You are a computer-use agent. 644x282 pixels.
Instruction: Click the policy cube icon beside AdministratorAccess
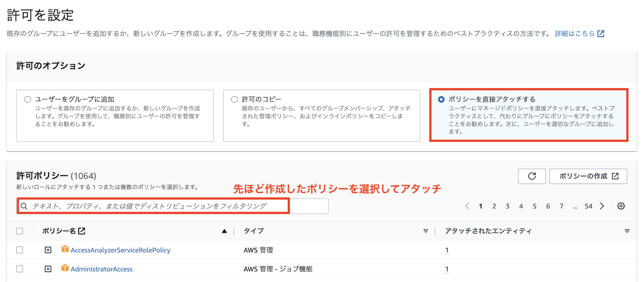pyautogui.click(x=65, y=268)
